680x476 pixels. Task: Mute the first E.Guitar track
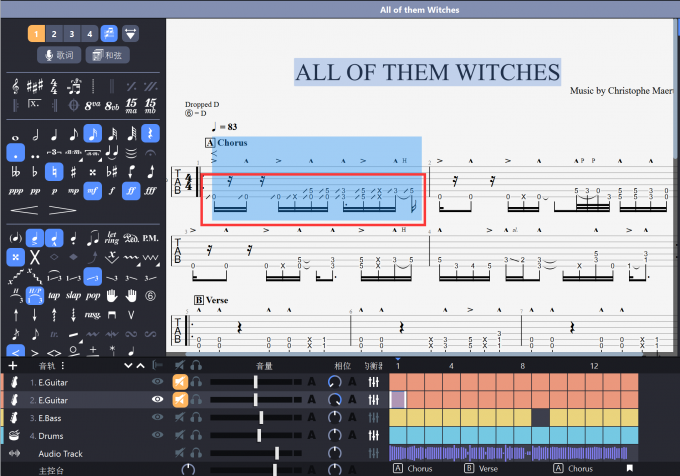[180, 381]
